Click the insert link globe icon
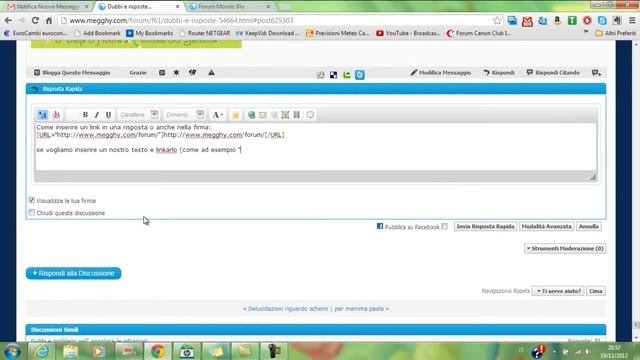The width and height of the screenshot is (640, 360). click(x=251, y=115)
